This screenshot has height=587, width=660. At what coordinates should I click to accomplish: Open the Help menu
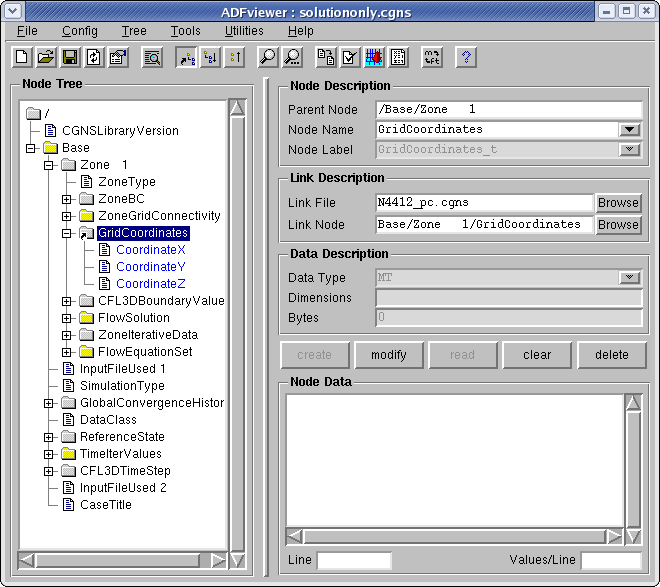point(301,31)
